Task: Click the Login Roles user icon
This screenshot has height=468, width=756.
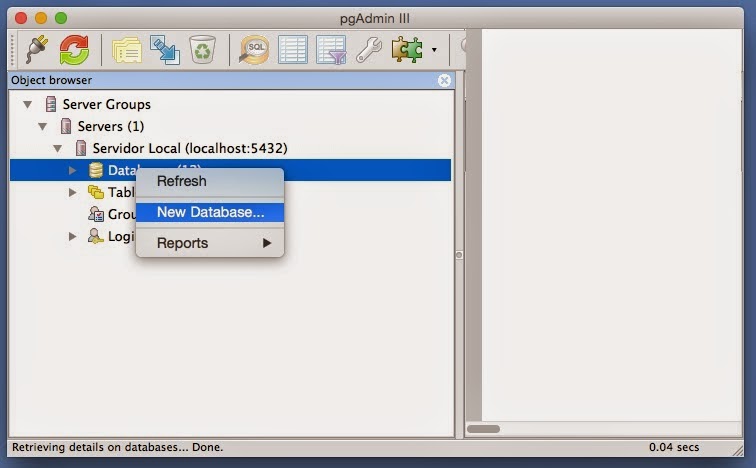Action: click(x=95, y=236)
